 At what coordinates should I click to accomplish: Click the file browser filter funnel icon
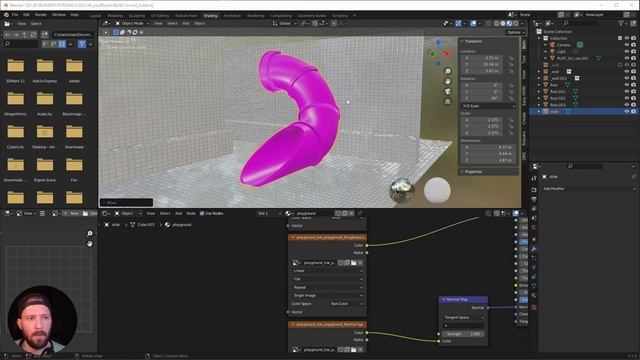coord(82,44)
